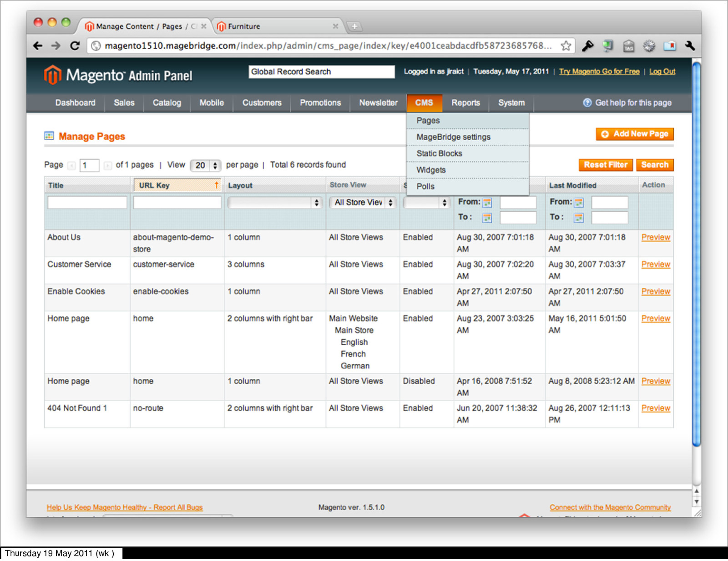Preview the Customer Service page
Image resolution: width=728 pixels, height=561 pixels.
coord(656,264)
